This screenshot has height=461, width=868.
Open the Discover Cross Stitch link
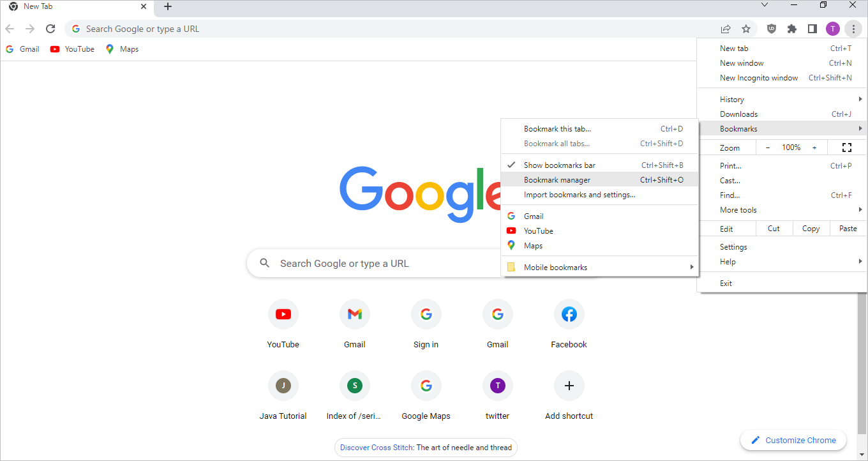[377, 448]
